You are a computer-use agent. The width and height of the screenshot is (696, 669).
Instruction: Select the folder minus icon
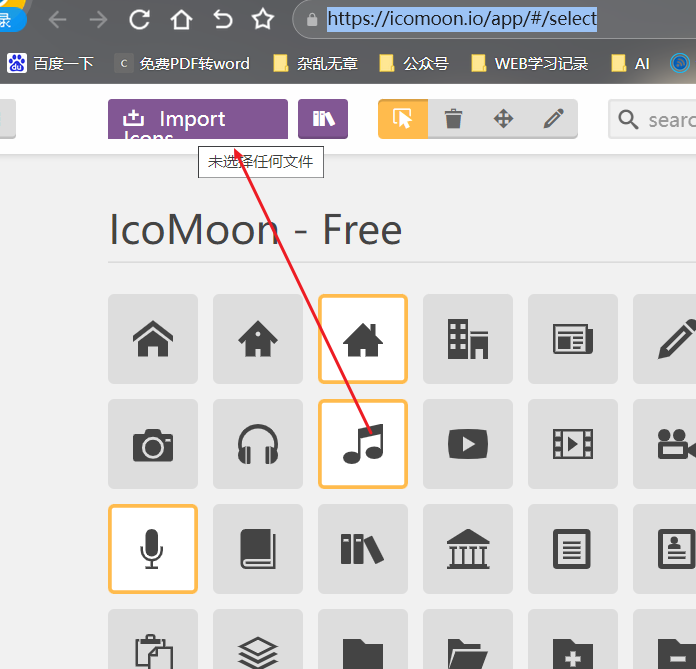pyautogui.click(x=664, y=639)
